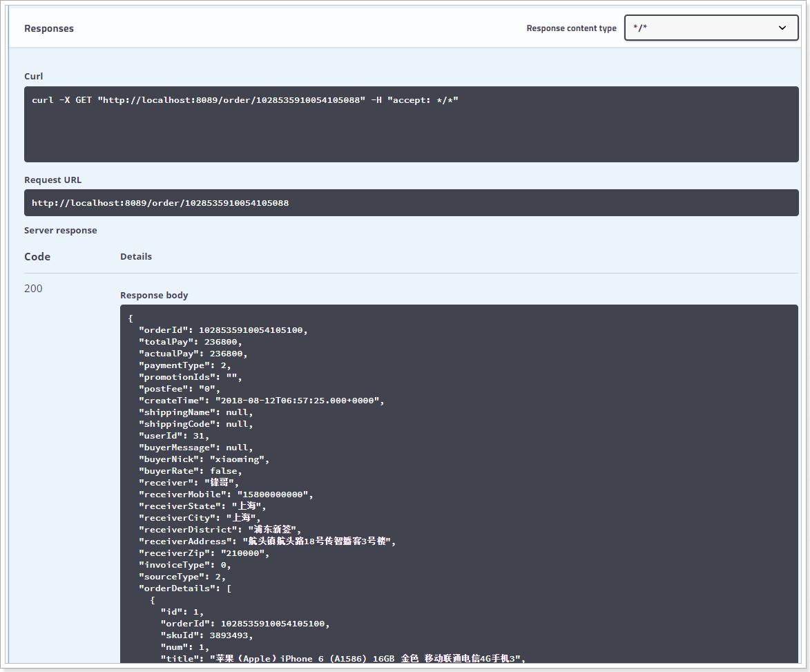
Task: Click the "userId": 31 line
Action: [174, 436]
